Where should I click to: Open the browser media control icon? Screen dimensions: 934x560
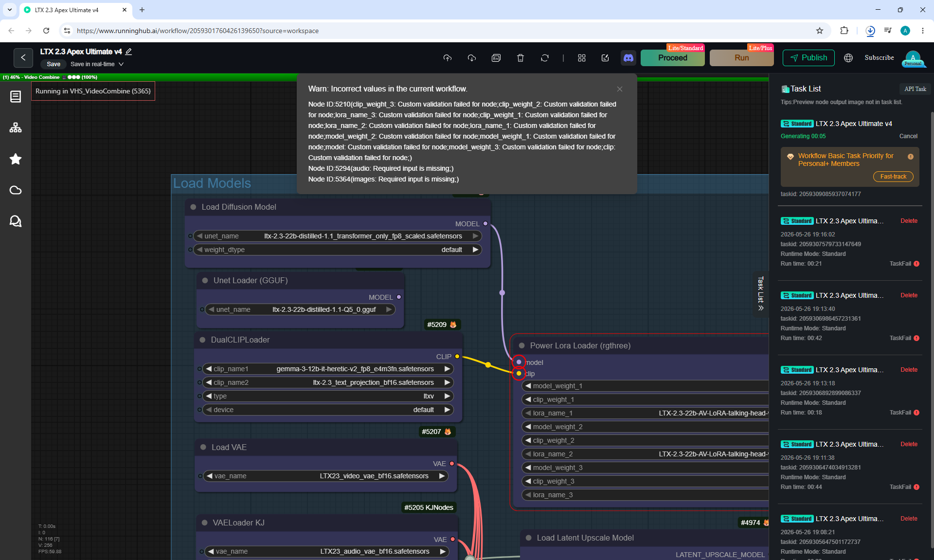coord(888,31)
